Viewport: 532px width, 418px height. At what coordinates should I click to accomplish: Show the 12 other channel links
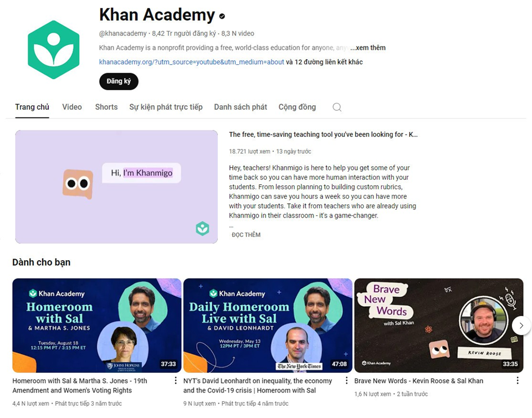(x=324, y=62)
